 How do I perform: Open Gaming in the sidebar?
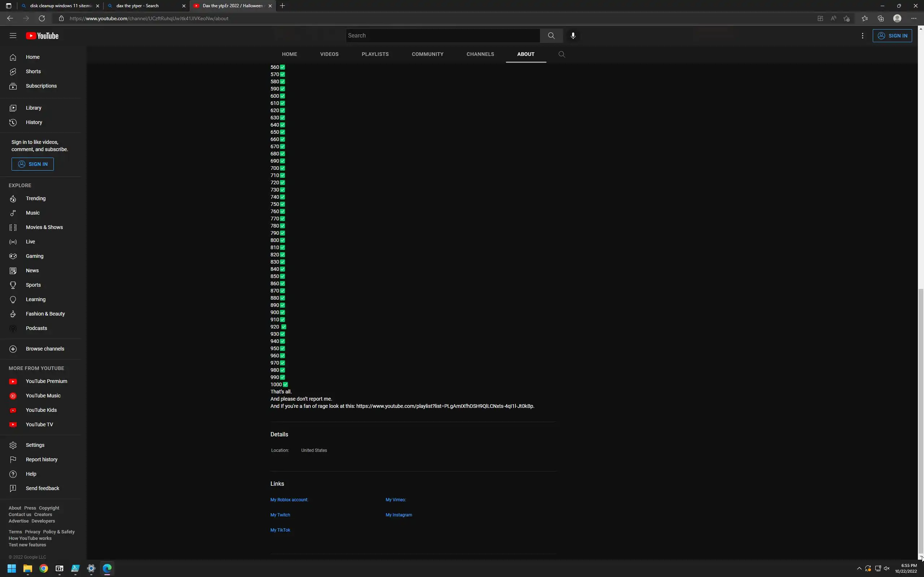(x=34, y=256)
